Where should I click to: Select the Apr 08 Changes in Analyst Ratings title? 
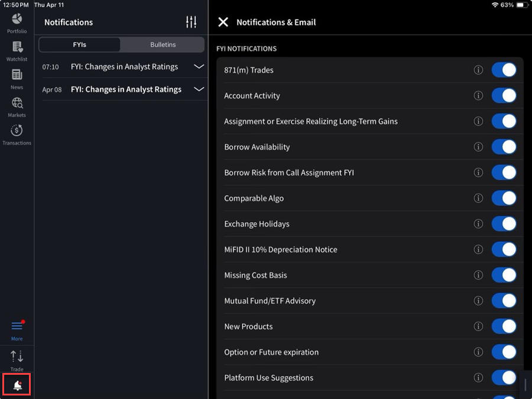(126, 90)
